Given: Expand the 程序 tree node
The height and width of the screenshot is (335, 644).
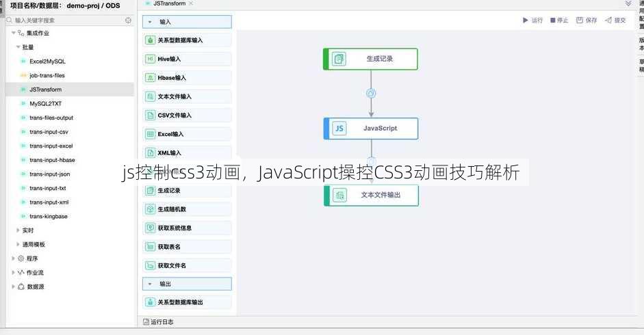Looking at the screenshot, I should (13, 258).
